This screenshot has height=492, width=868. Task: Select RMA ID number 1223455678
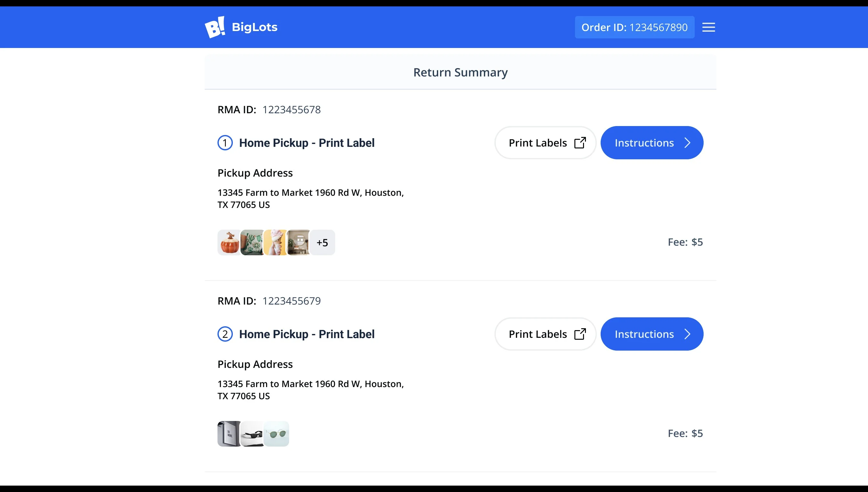click(x=291, y=109)
